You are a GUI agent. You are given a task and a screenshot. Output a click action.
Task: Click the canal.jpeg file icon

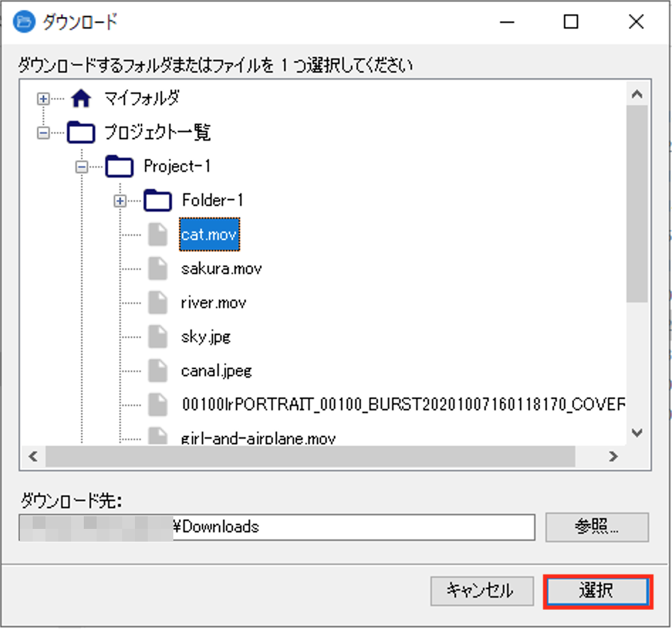[x=158, y=371]
